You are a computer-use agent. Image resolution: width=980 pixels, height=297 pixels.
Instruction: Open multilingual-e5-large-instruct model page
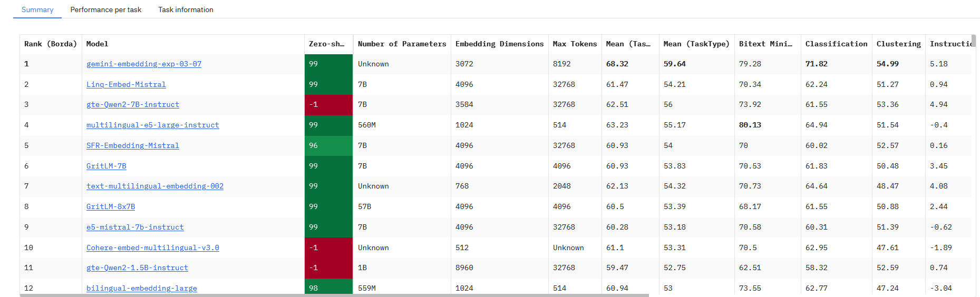click(153, 125)
